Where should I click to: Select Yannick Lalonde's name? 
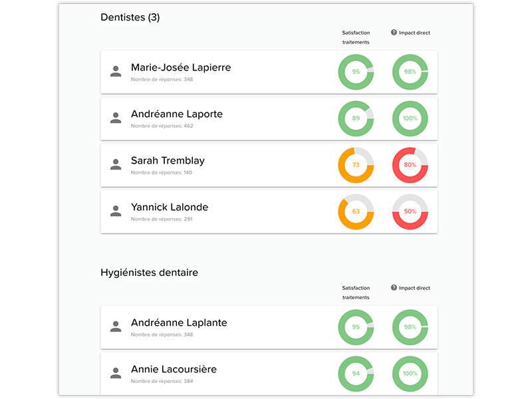(170, 207)
